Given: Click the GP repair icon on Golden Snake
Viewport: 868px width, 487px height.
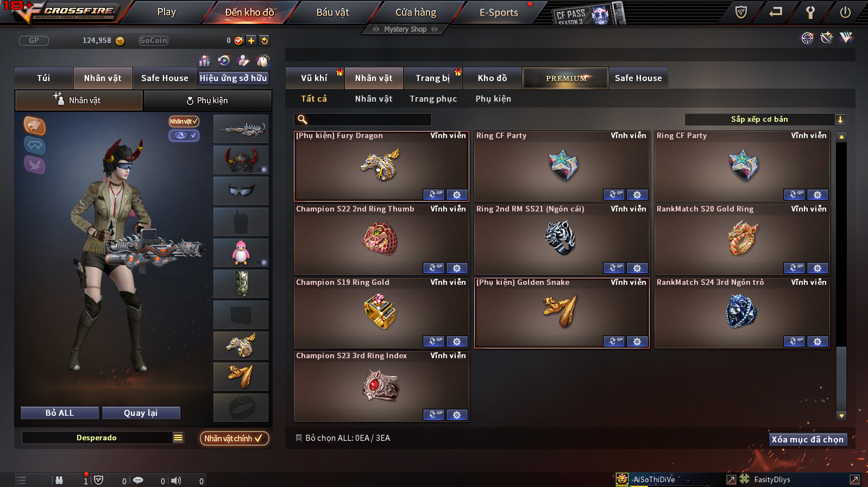Looking at the screenshot, I should (x=614, y=341).
